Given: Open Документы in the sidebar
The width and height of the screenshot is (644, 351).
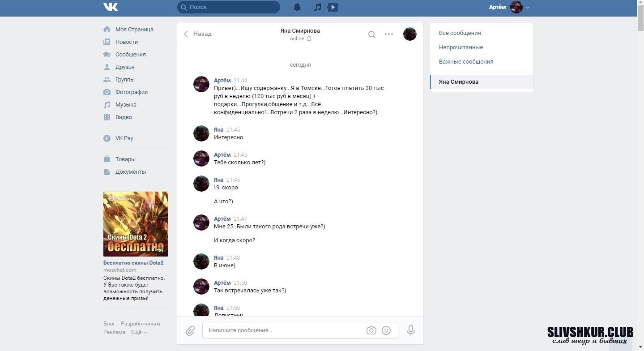Looking at the screenshot, I should [131, 172].
